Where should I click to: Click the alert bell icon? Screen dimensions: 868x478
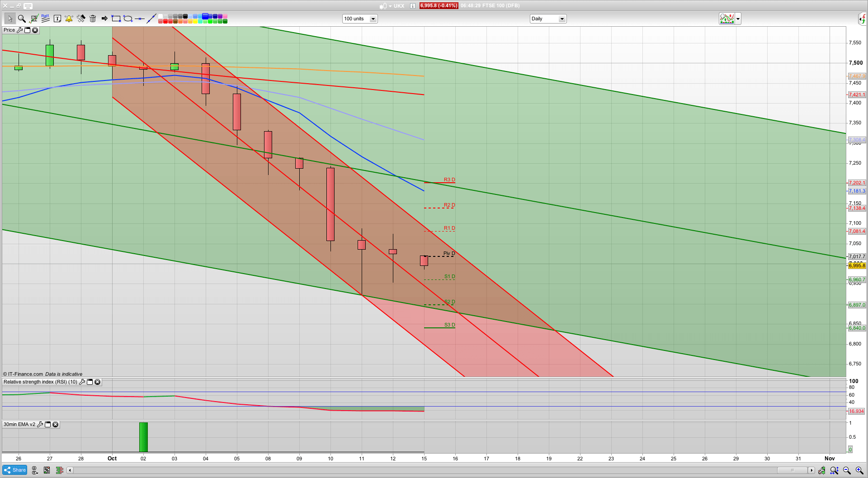point(69,19)
